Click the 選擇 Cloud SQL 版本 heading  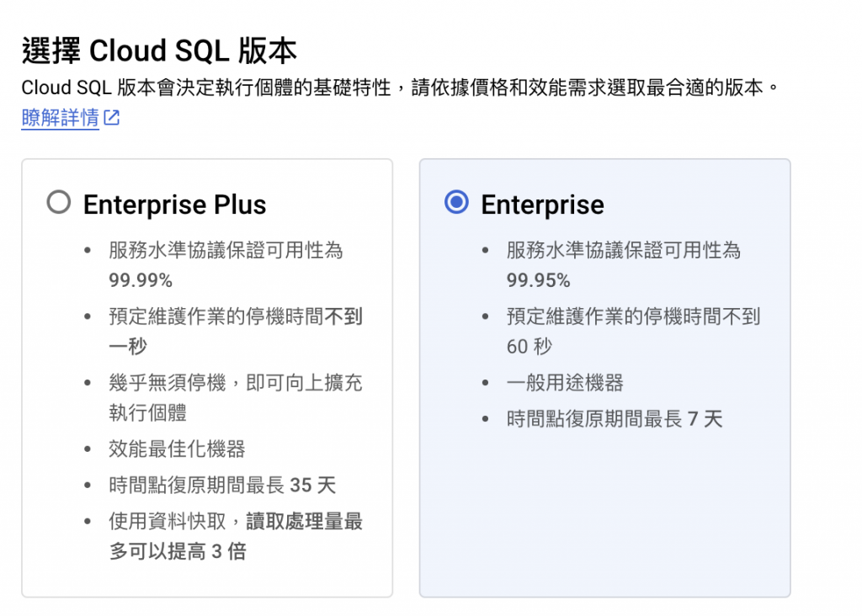[159, 51]
